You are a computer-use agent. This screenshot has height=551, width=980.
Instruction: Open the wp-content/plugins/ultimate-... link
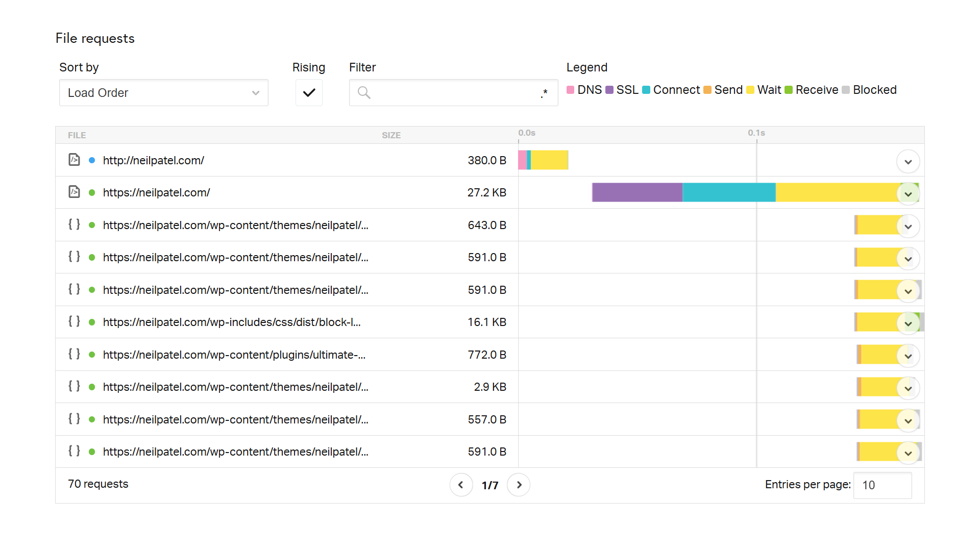pyautogui.click(x=234, y=355)
